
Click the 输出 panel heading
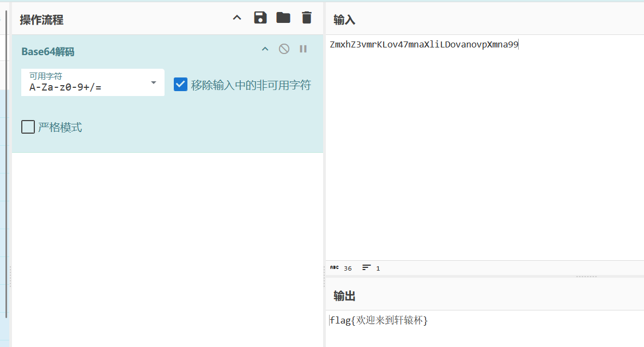[344, 296]
